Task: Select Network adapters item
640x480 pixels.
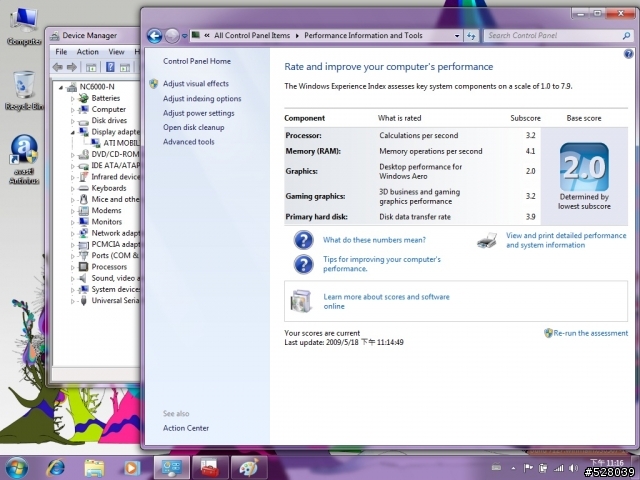Action: (116, 233)
